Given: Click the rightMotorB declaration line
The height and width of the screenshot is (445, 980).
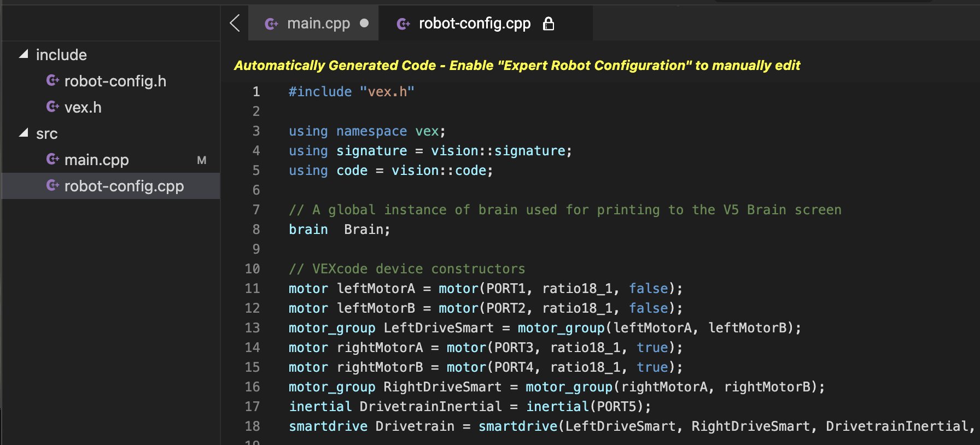Looking at the screenshot, I should point(486,367).
